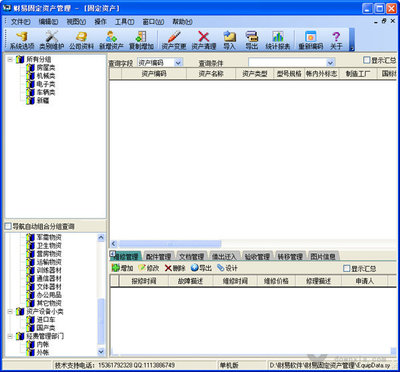This screenshot has height=372, width=400.
Task: Switch to the 配件管理 tab
Action: [158, 256]
